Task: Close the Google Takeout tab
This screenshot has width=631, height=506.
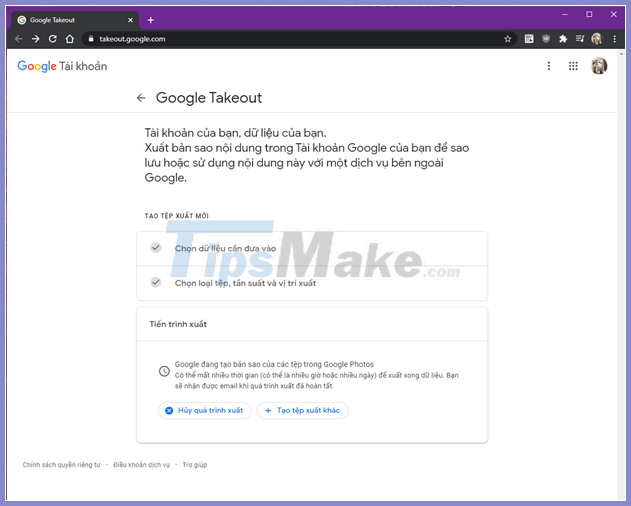Action: pos(130,20)
